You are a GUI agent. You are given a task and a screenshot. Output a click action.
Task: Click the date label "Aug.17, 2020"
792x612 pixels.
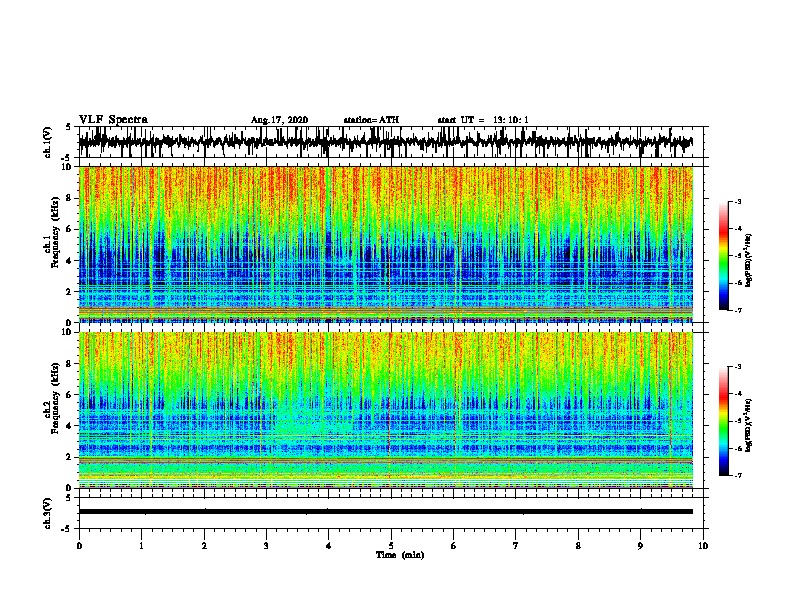click(x=279, y=120)
